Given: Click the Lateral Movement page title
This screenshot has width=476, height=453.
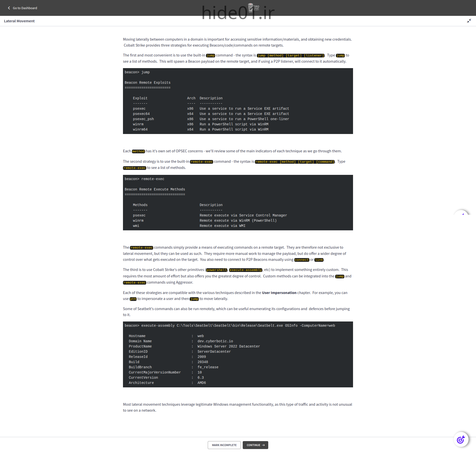Looking at the screenshot, I should pos(19,21).
